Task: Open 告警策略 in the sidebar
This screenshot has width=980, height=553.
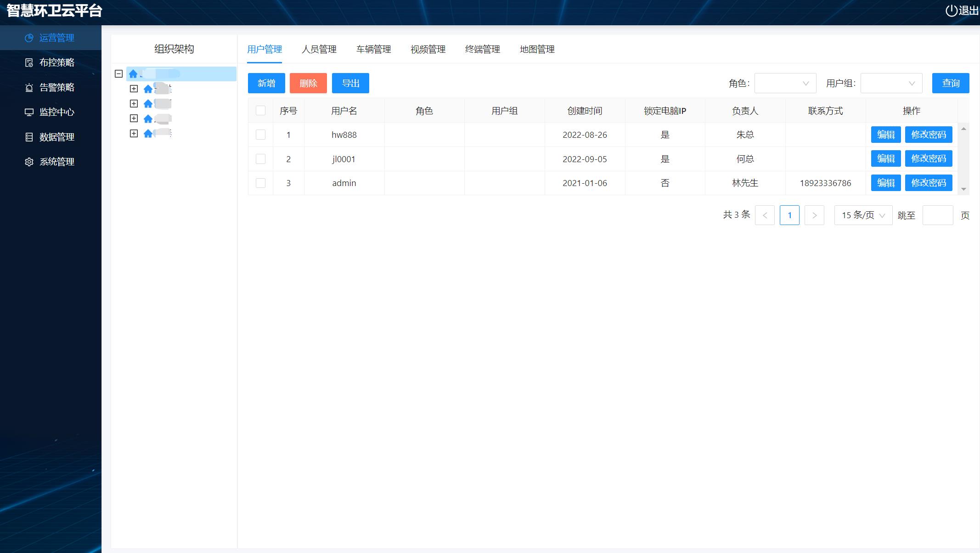Action: [x=57, y=87]
